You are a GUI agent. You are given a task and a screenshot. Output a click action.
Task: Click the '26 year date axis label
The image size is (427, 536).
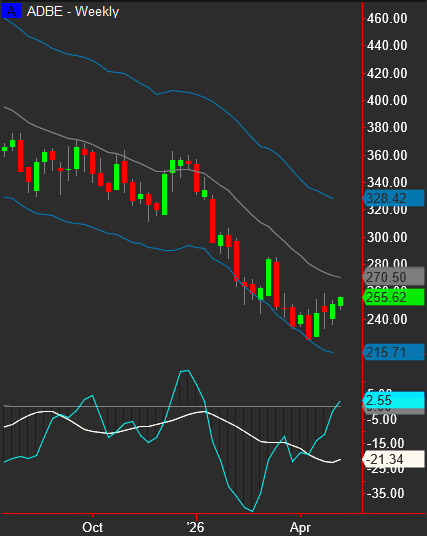click(x=196, y=527)
